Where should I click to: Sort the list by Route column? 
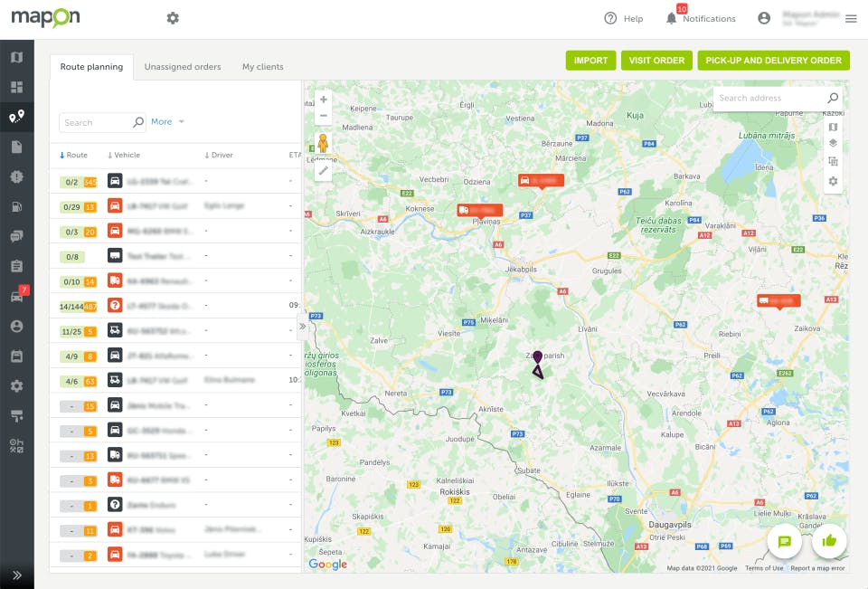[73, 155]
